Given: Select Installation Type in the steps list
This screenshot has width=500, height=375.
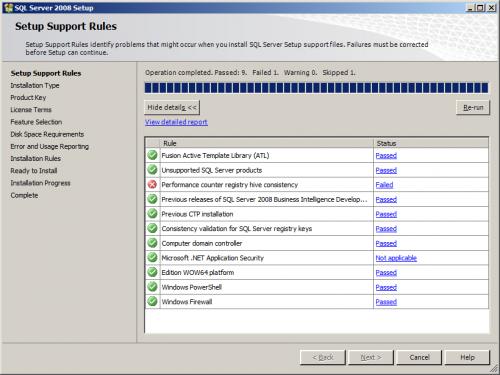Looking at the screenshot, I should [x=35, y=85].
